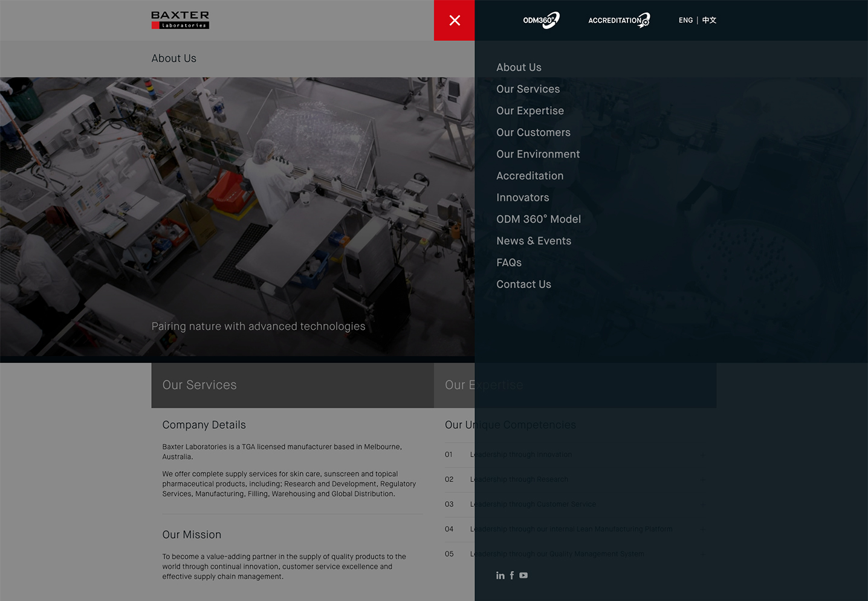Select Our Expertise in side menu
The height and width of the screenshot is (601, 868).
(530, 111)
